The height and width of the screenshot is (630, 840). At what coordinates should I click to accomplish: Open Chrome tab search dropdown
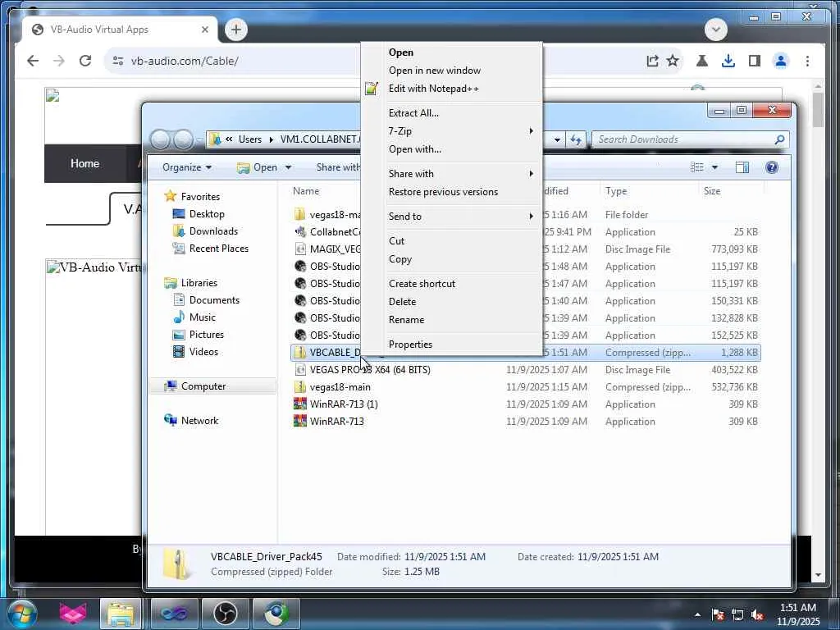pos(715,30)
